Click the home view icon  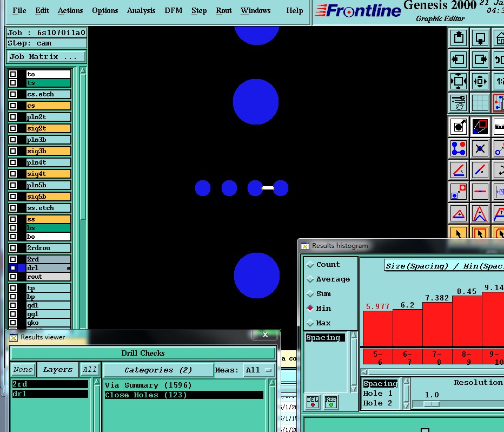[x=499, y=38]
